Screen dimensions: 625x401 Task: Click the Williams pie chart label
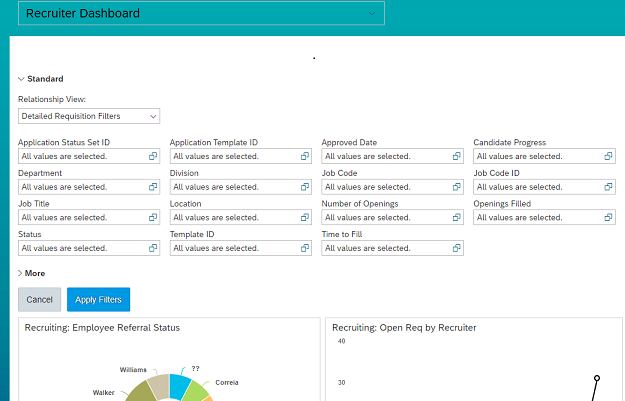133,370
